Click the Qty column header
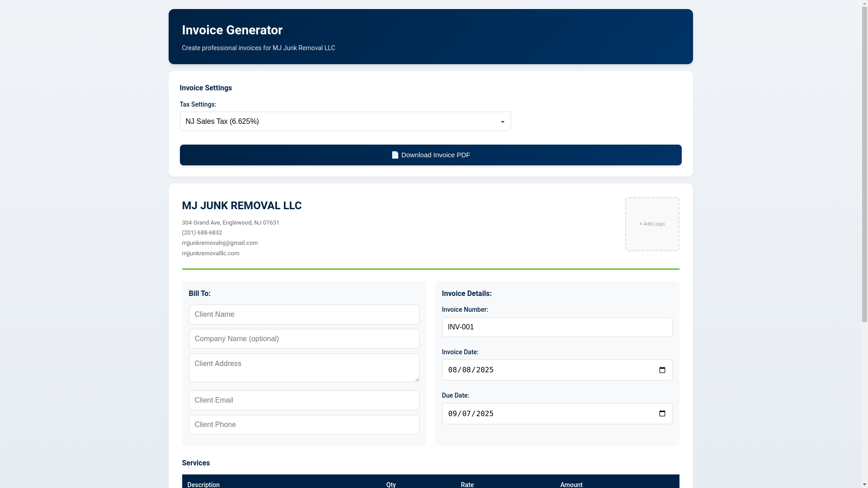 point(391,484)
